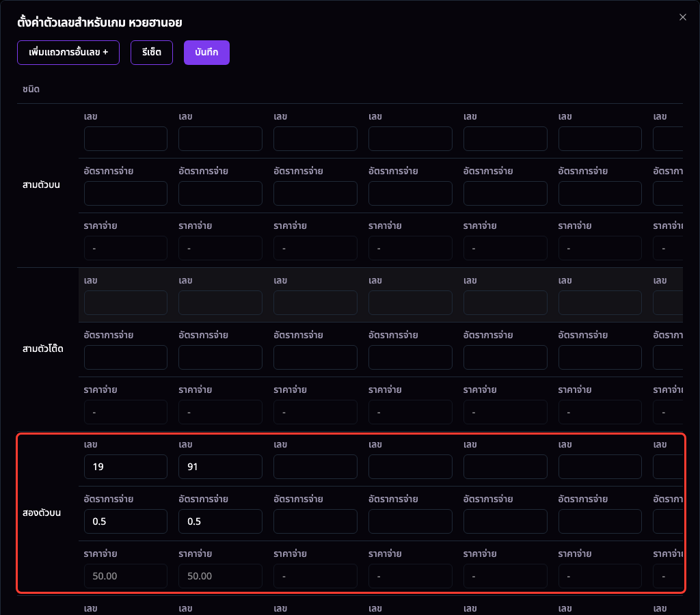Focus the first เลข field in สามตัวบน section
Screen dimensions: 700x615
[126, 139]
